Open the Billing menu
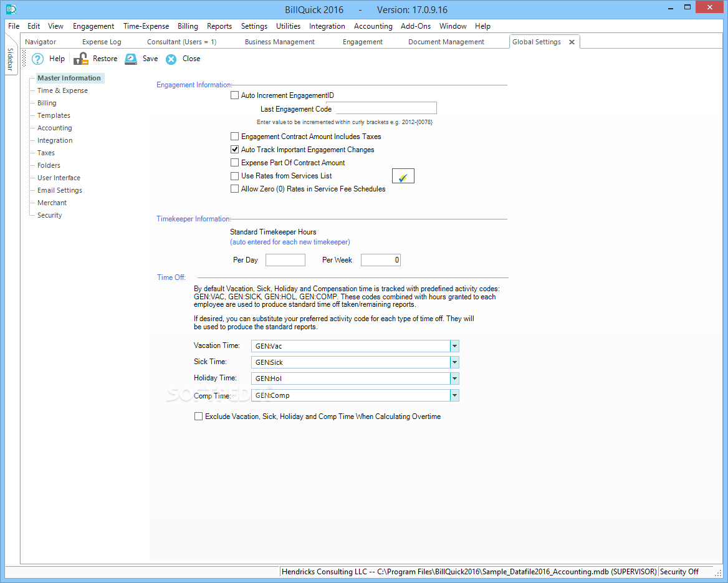728x583 pixels. [x=188, y=26]
